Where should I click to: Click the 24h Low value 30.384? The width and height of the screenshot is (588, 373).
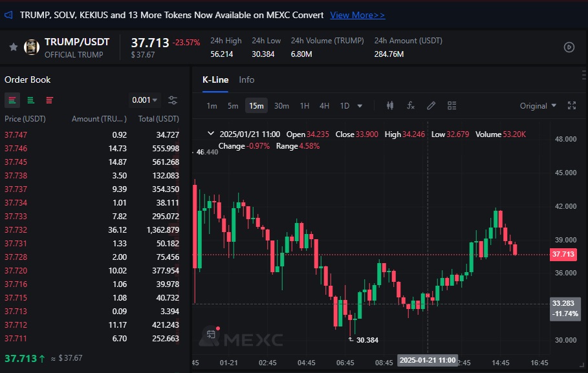pos(263,54)
